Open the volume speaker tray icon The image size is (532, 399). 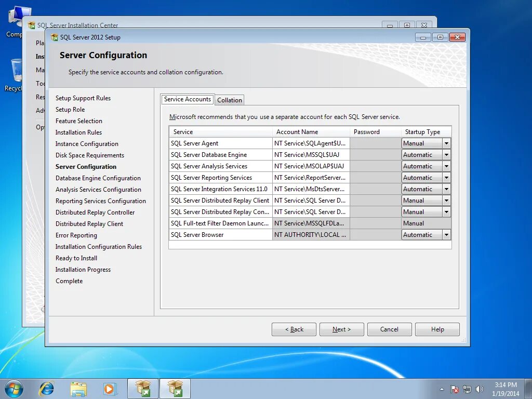coord(480,389)
